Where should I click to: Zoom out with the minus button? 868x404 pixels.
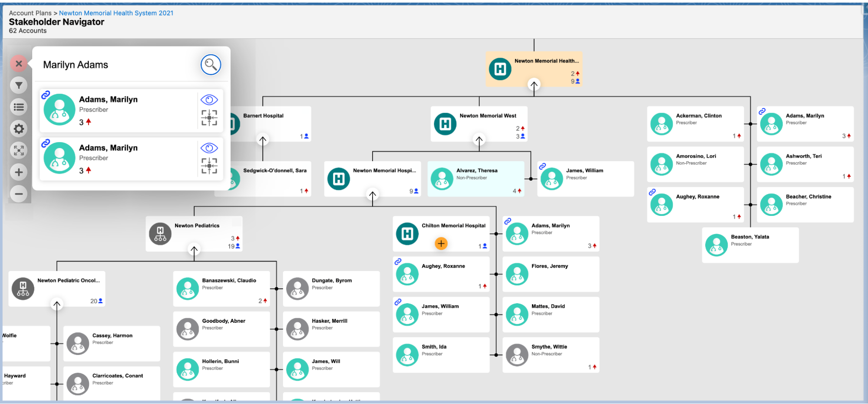pyautogui.click(x=19, y=194)
